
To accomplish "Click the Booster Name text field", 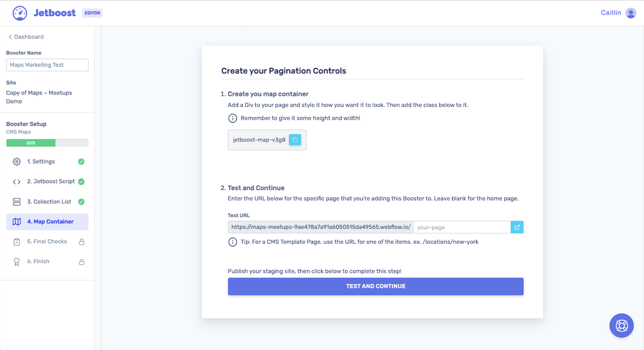I will pos(47,65).
